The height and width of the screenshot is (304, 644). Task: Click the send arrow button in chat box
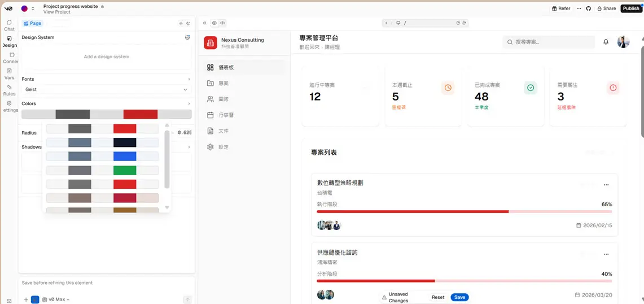(x=187, y=299)
